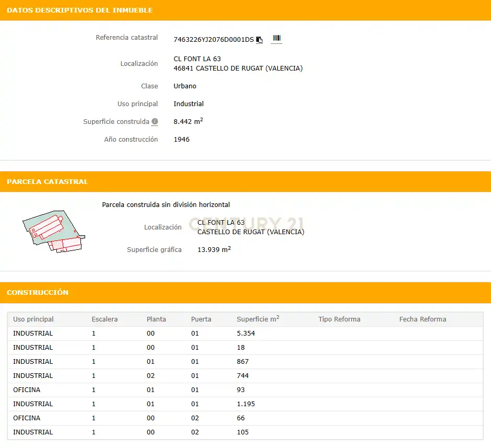This screenshot has height=448, width=491.
Task: Click the address CL FONT LA 63 in Datos descriptivos
Action: coord(197,59)
